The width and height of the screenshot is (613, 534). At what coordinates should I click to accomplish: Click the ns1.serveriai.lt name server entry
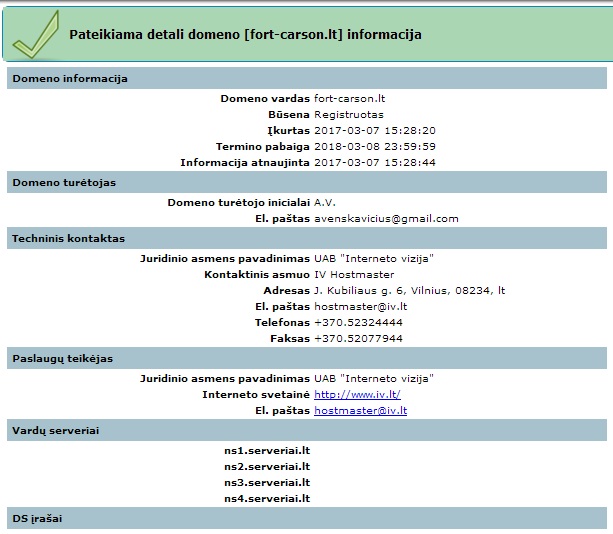pyautogui.click(x=267, y=450)
